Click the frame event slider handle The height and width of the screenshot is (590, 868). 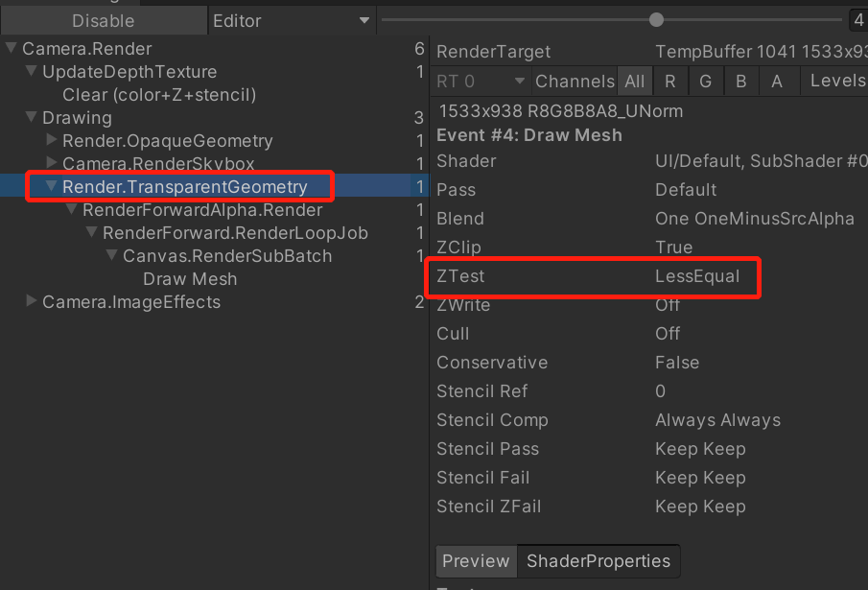(x=656, y=20)
